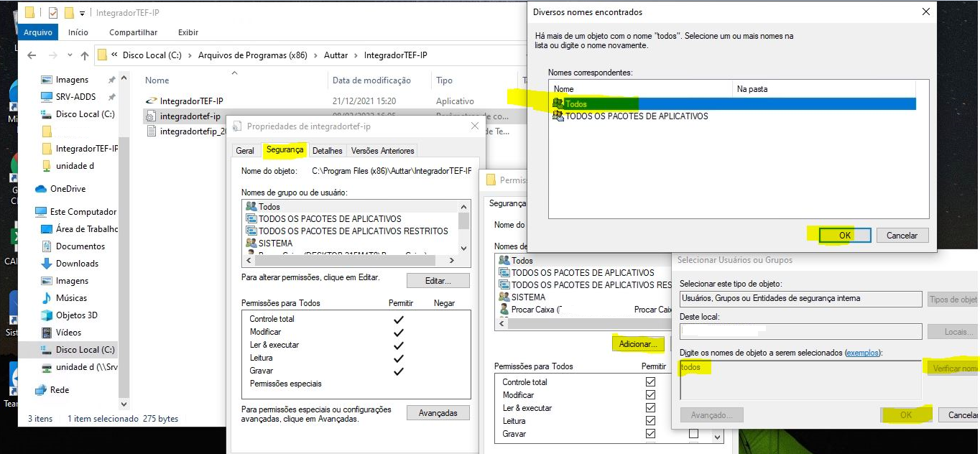The width and height of the screenshot is (980, 454).
Task: Click the Properties checkmark icon in title bar
Action: [52, 12]
